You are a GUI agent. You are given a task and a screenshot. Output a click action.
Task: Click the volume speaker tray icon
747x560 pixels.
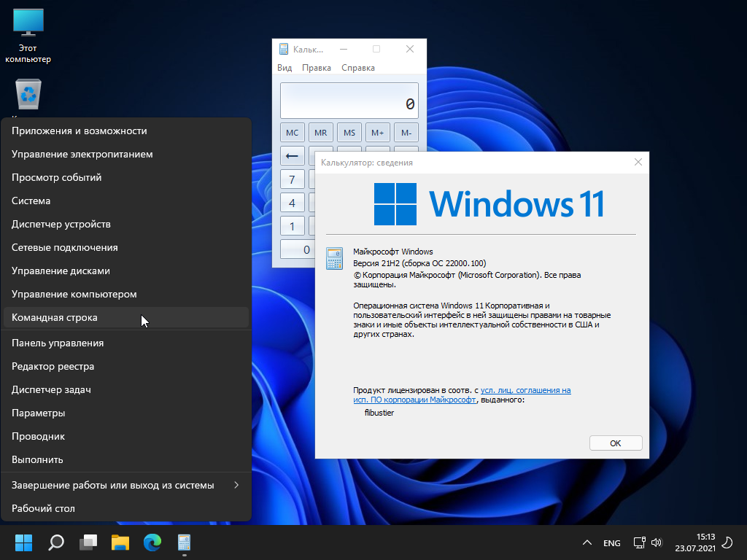tap(656, 542)
